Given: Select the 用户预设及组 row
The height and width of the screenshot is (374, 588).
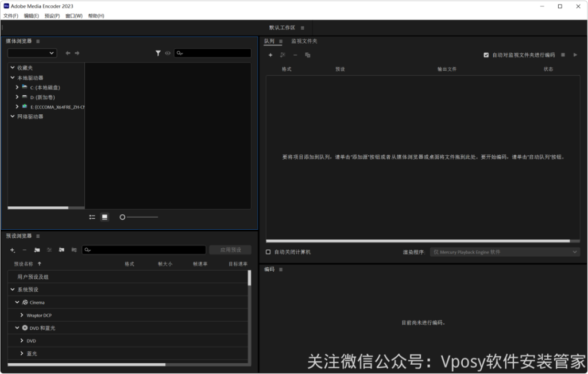Looking at the screenshot, I should (127, 277).
